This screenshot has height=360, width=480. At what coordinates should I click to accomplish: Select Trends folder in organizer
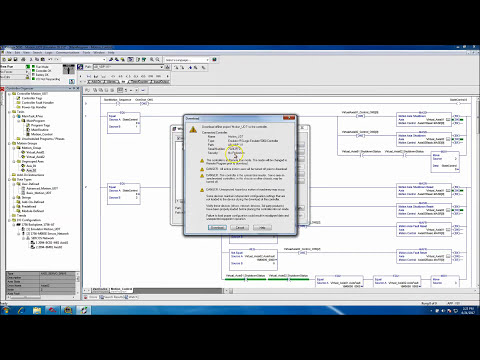(x=21, y=215)
